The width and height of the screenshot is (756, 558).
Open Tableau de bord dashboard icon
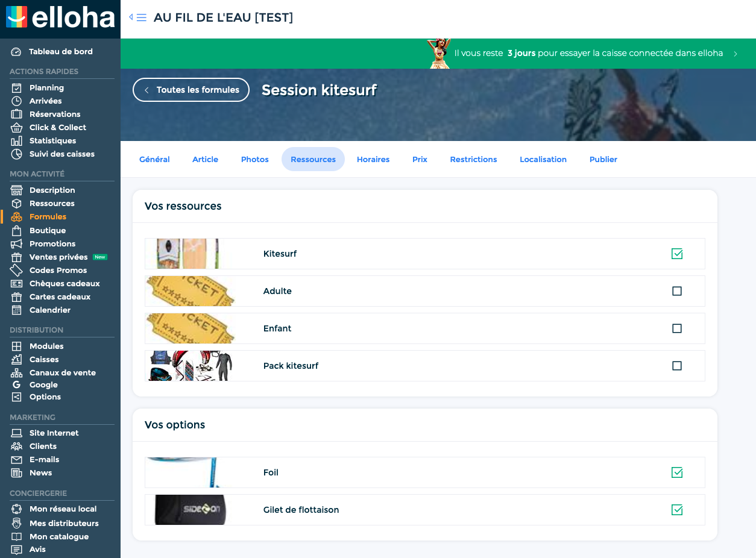pyautogui.click(x=16, y=52)
